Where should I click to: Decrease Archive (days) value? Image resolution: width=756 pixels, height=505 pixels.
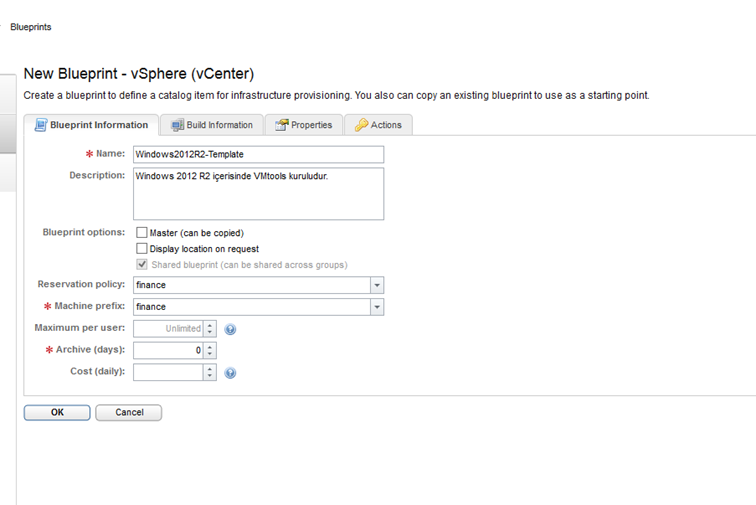pos(210,354)
